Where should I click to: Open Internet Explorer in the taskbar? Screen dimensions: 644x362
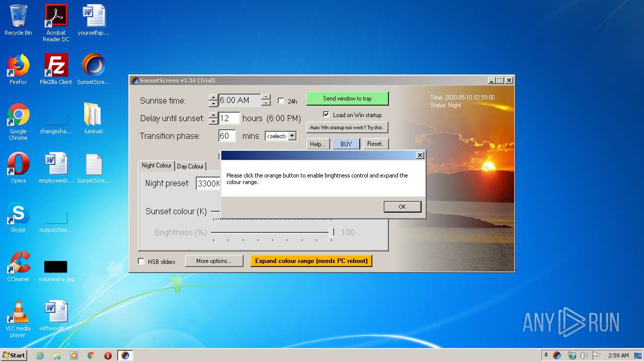(x=40, y=355)
